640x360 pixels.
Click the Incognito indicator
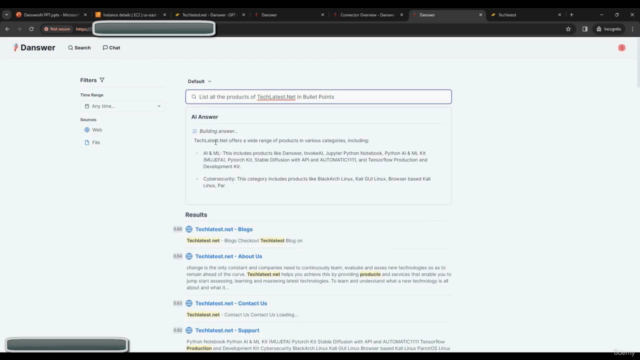pos(609,29)
